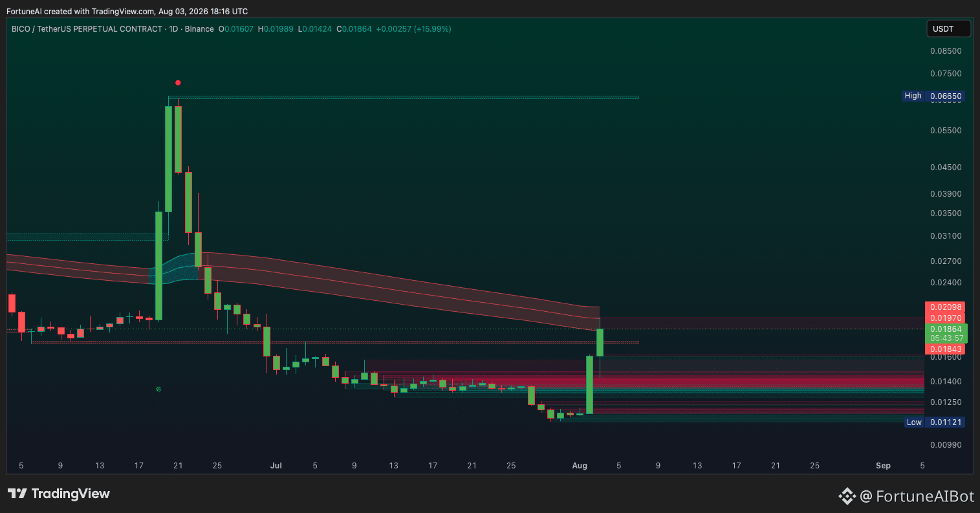The height and width of the screenshot is (513, 980).
Task: Click the low value L0.01424
Action: pos(314,29)
